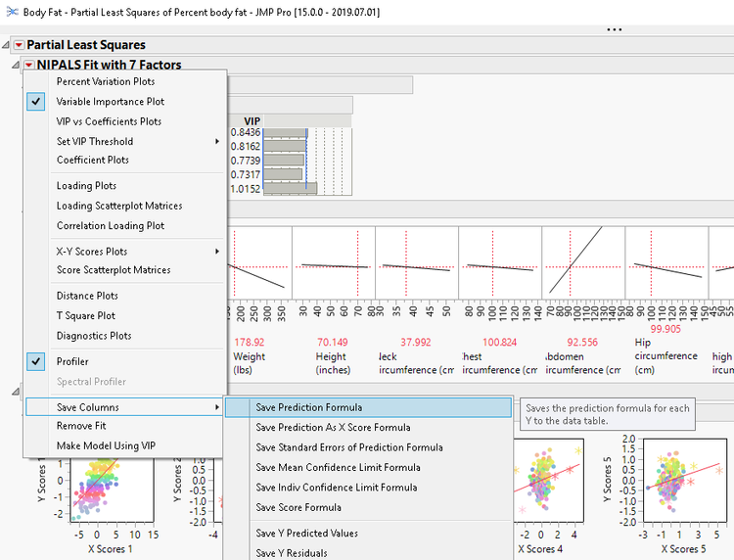This screenshot has width=734, height=560.
Task: Enable Percent Variation Plots
Action: coord(105,81)
